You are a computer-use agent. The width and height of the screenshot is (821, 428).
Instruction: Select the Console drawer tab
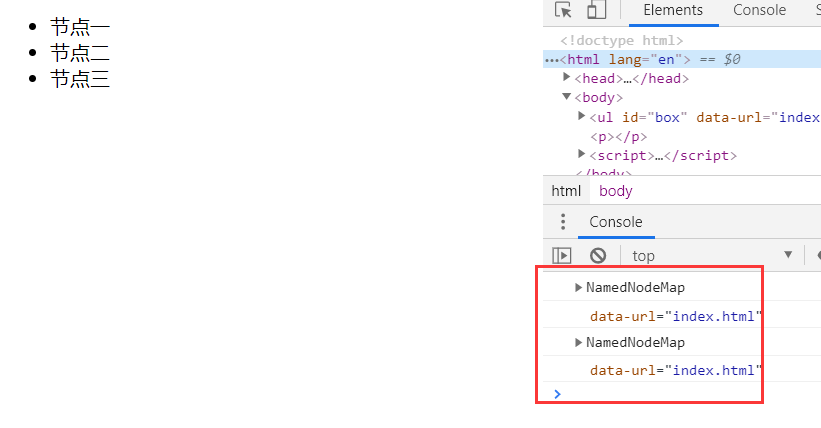pyautogui.click(x=616, y=222)
